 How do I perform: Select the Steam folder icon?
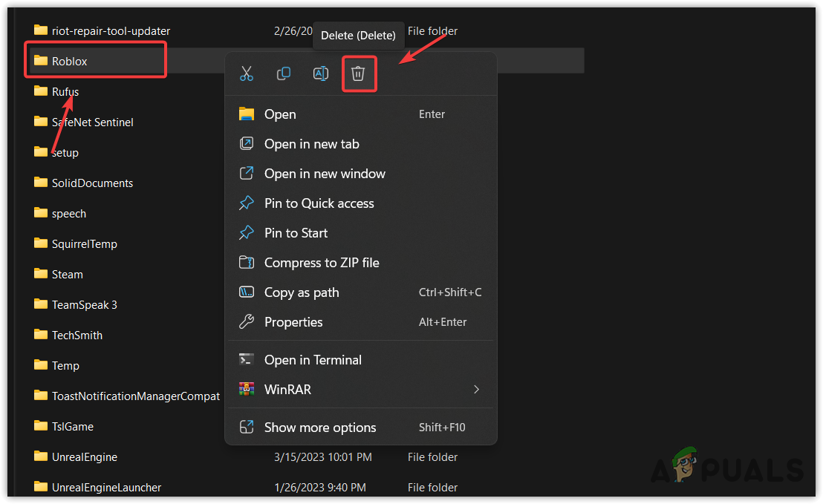coord(41,274)
